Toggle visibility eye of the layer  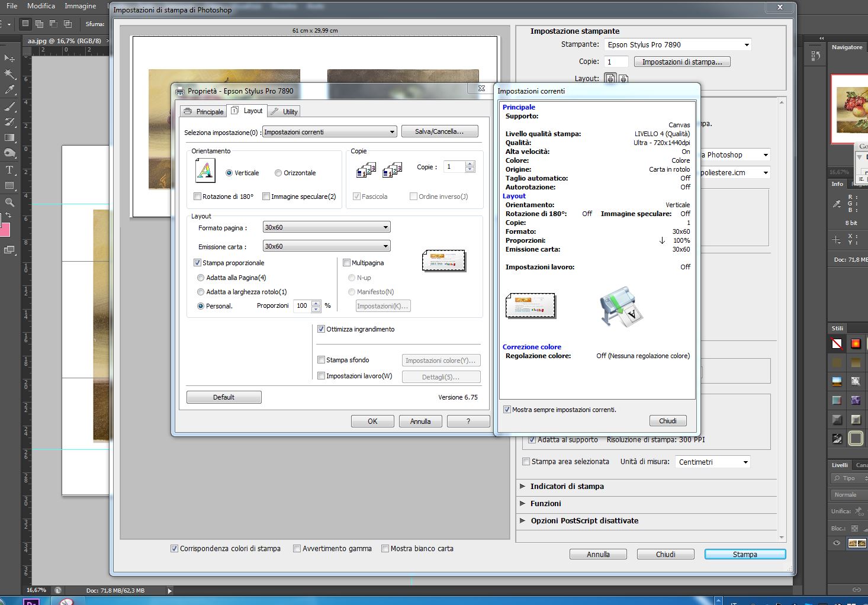837,543
